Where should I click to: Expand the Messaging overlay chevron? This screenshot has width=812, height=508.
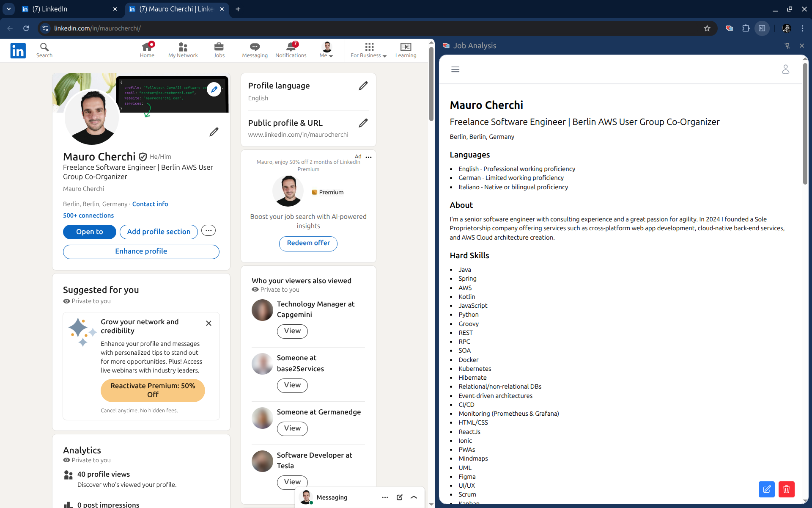coord(414,497)
